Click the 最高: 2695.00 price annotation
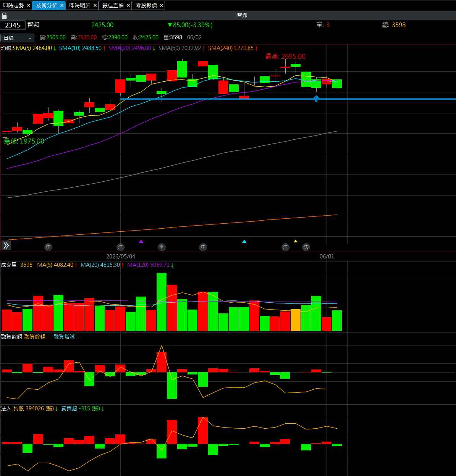This screenshot has height=476, width=456. tap(286, 56)
